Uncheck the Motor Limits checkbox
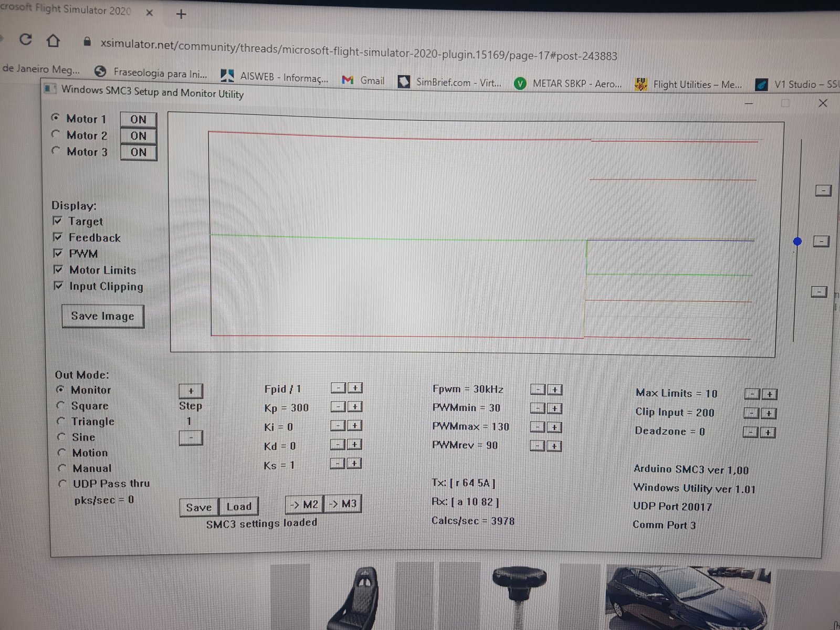The image size is (840, 630). (58, 269)
